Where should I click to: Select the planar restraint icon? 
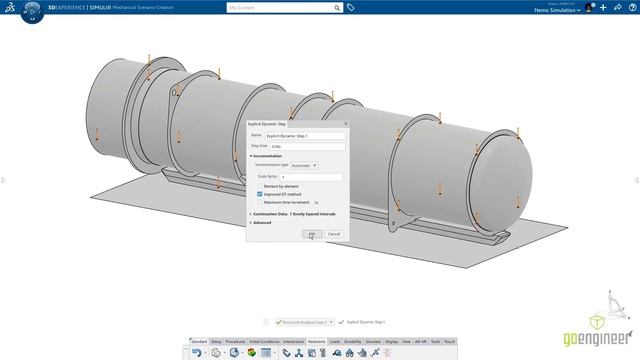point(362,353)
